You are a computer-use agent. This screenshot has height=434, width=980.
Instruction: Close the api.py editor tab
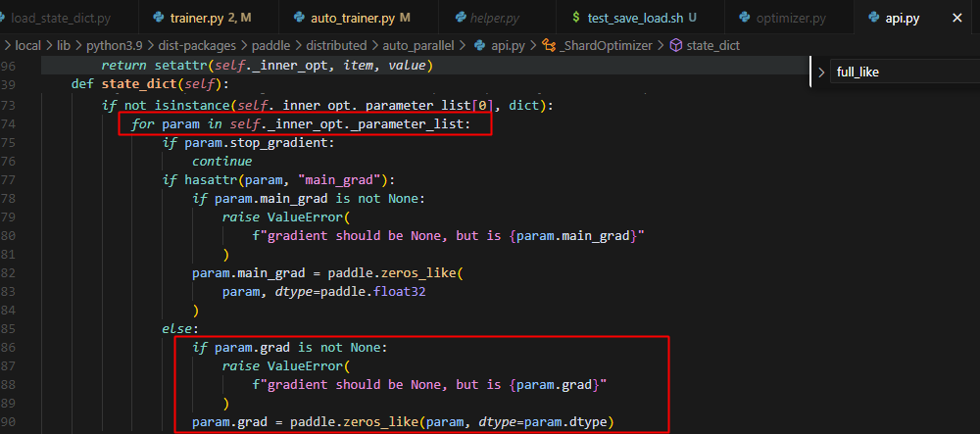[x=956, y=19]
